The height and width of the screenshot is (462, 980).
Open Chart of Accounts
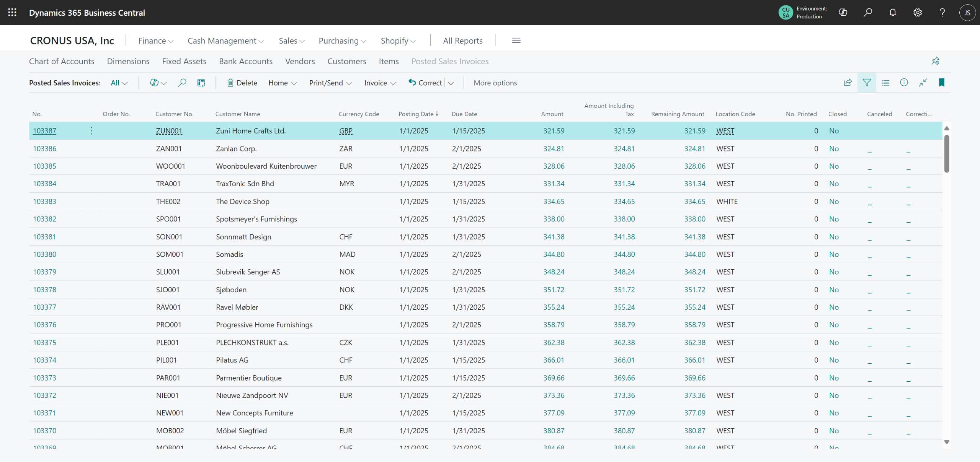(62, 61)
